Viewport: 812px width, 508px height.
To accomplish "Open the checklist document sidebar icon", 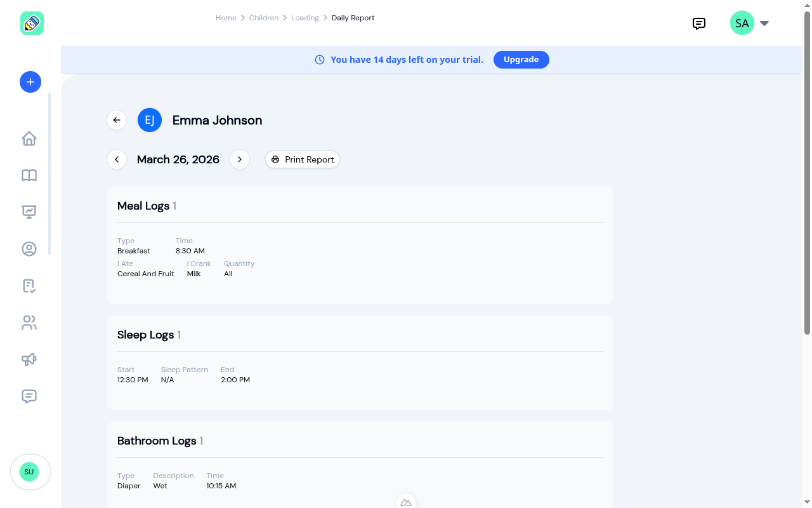I will point(29,286).
